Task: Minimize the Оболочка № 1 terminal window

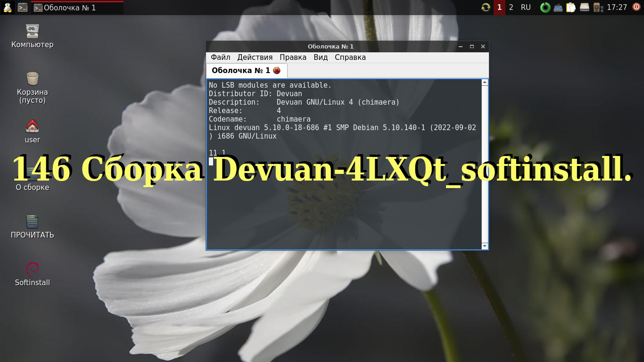Action: (x=461, y=47)
